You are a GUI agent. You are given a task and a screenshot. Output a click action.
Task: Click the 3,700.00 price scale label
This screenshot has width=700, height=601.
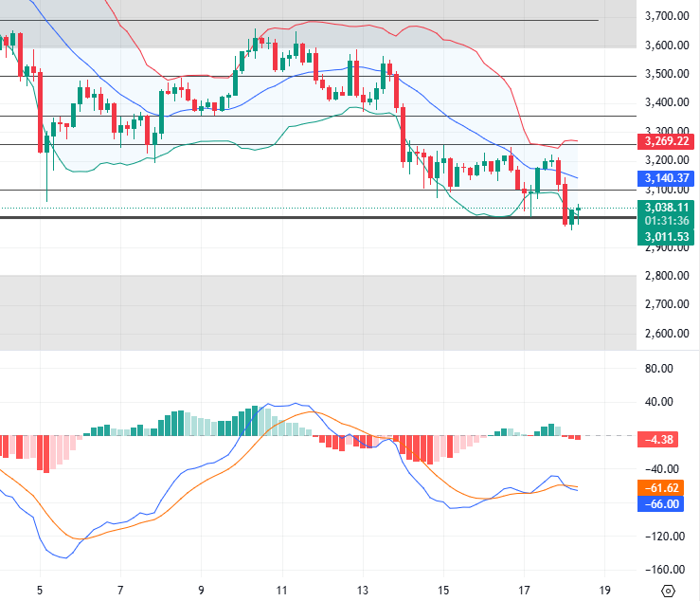click(x=665, y=16)
